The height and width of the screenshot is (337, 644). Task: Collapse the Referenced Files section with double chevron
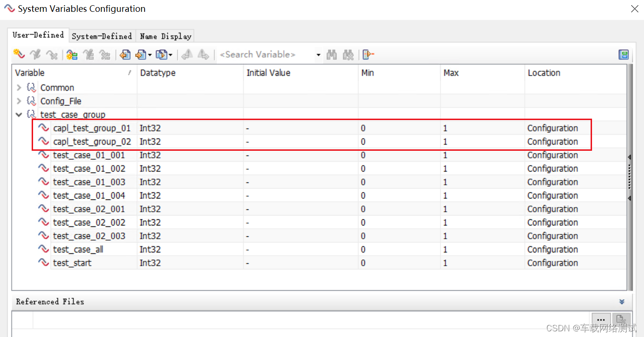(x=622, y=301)
